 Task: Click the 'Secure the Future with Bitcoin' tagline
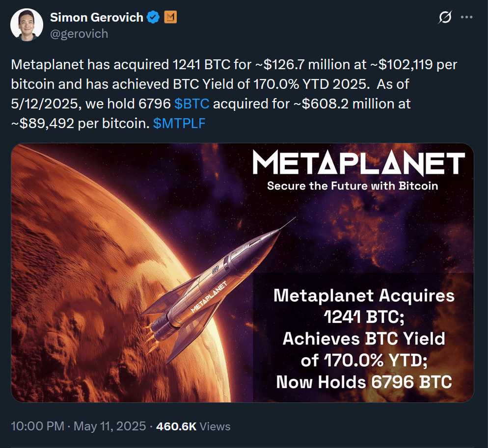[352, 186]
